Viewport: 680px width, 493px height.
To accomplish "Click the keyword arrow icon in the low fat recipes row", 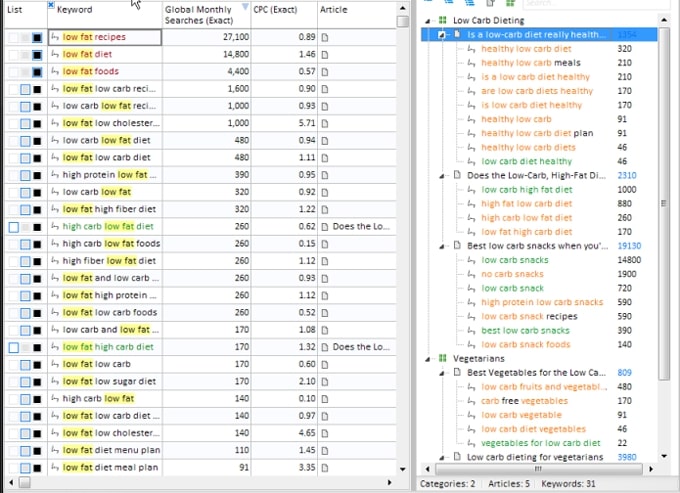I will (x=55, y=37).
